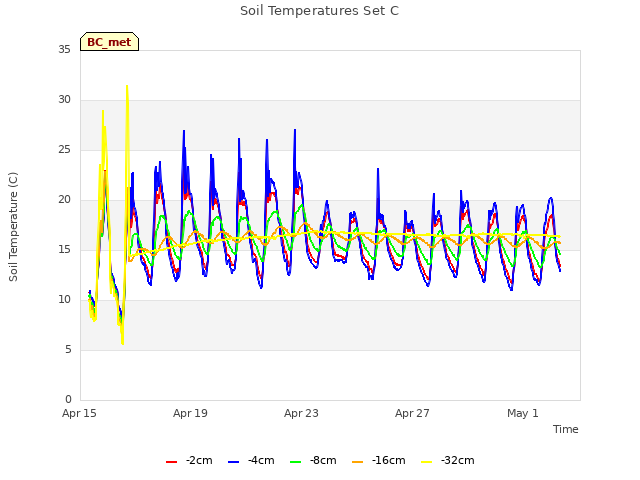This screenshot has height=480, width=640.
Task: Click the 25 y-axis tick label
Action: (x=64, y=150)
